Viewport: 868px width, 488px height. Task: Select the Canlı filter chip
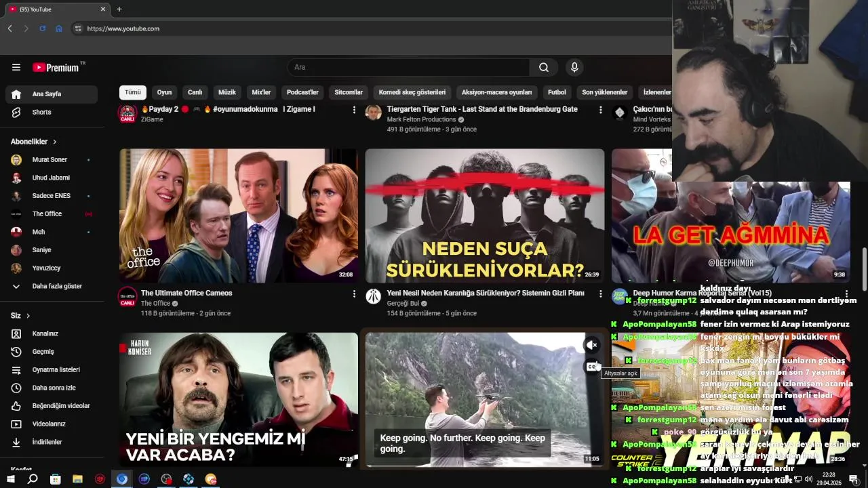coord(195,92)
